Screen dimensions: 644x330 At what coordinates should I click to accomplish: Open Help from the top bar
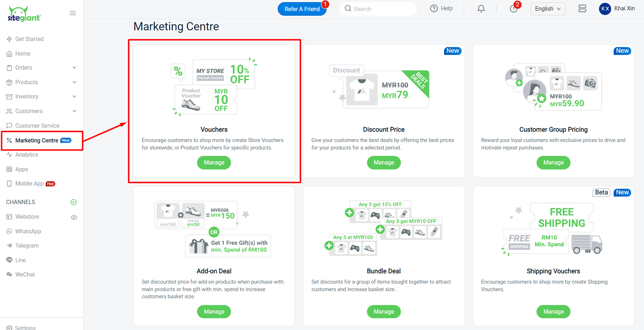tap(441, 9)
